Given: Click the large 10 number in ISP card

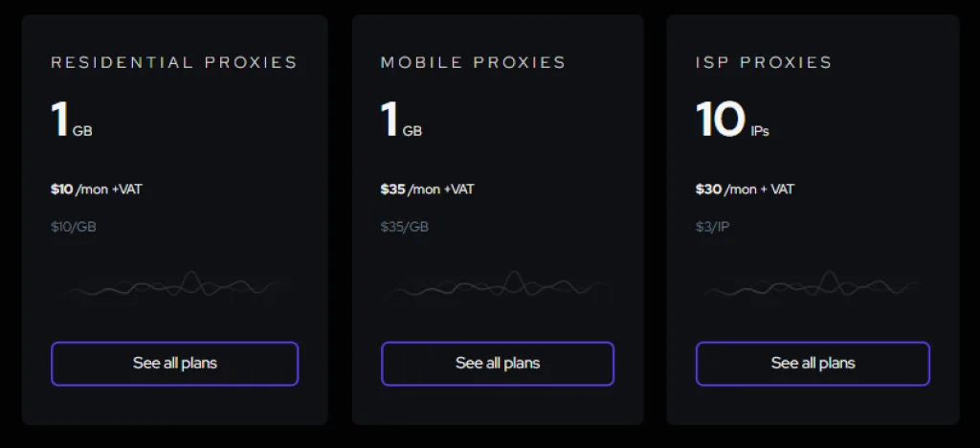Looking at the screenshot, I should (x=720, y=121).
